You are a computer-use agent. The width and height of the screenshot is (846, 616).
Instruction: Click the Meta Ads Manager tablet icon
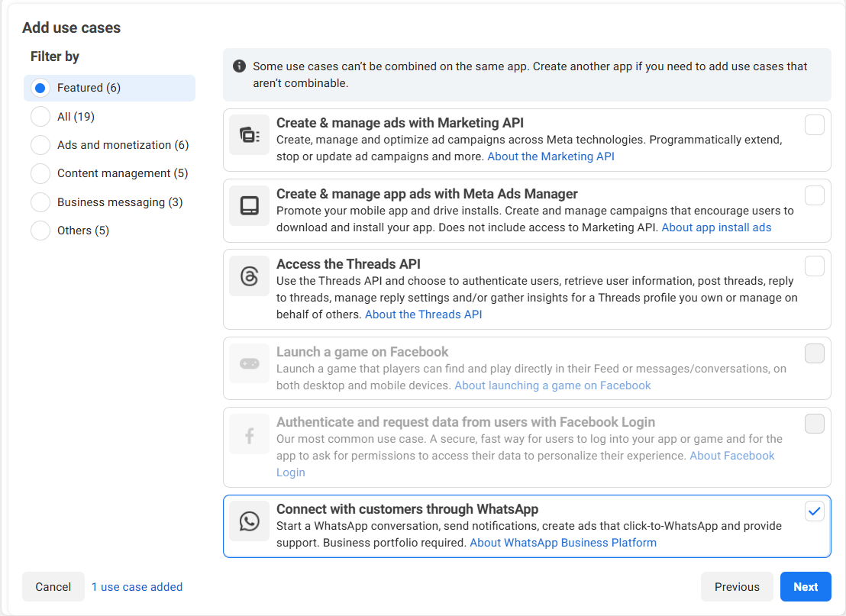[x=249, y=206]
